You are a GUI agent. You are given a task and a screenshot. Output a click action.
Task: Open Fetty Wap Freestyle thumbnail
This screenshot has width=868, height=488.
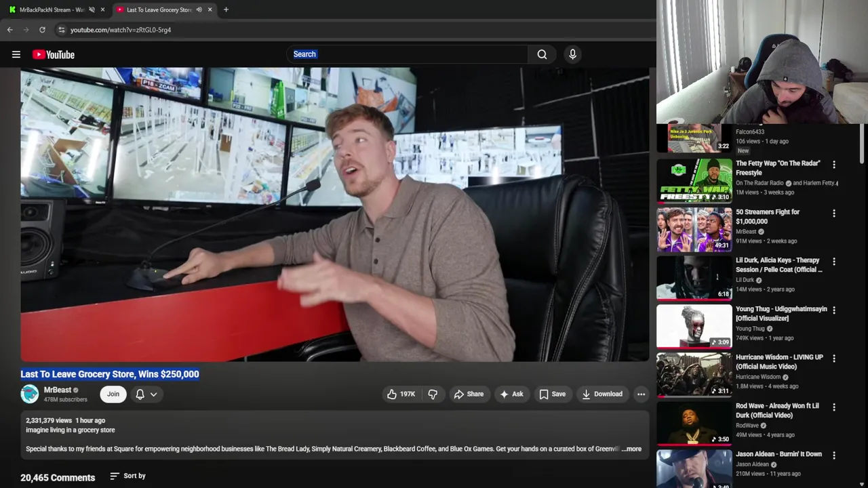(x=694, y=181)
